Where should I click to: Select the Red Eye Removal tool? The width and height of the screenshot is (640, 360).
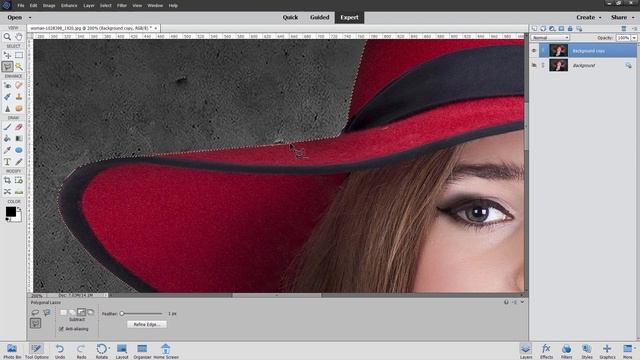(x=7, y=85)
